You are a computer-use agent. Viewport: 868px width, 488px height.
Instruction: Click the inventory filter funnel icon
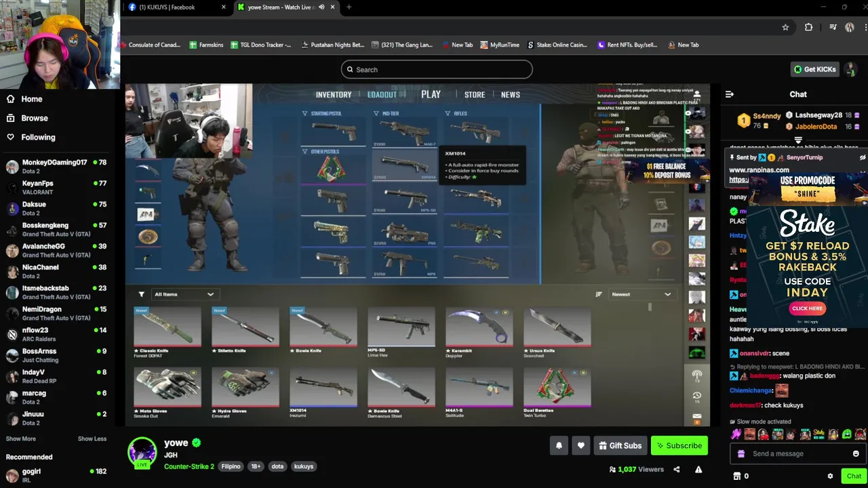(x=141, y=294)
